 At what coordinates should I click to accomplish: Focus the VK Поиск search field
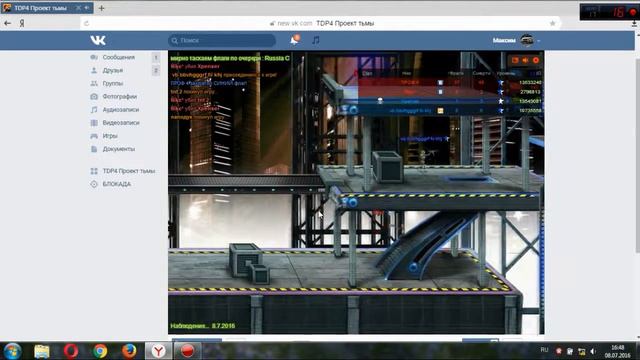[x=222, y=40]
